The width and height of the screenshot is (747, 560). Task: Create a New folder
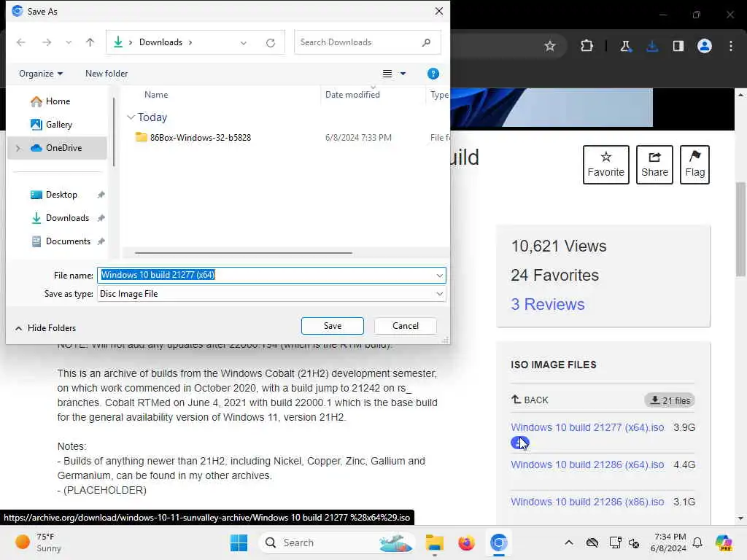[107, 74]
